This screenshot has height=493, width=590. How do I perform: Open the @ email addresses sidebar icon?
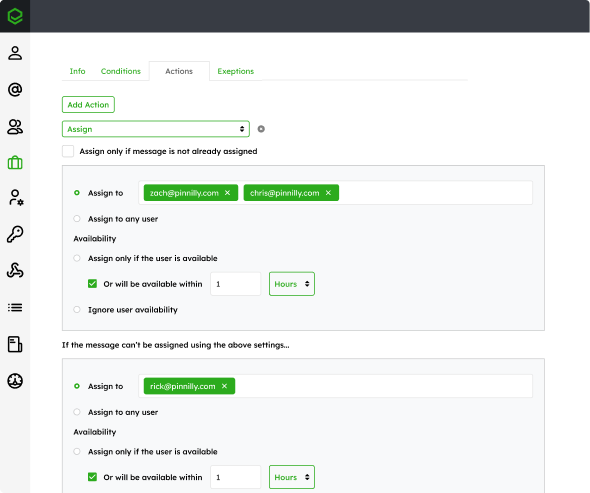click(x=15, y=90)
